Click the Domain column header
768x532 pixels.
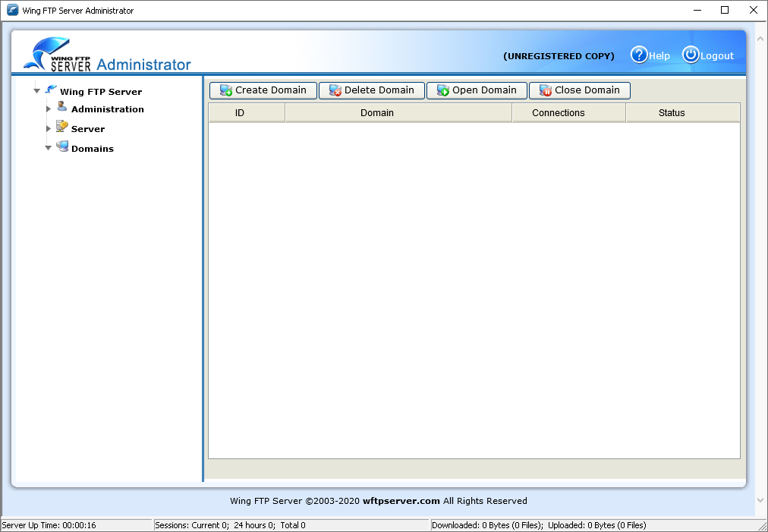point(398,112)
